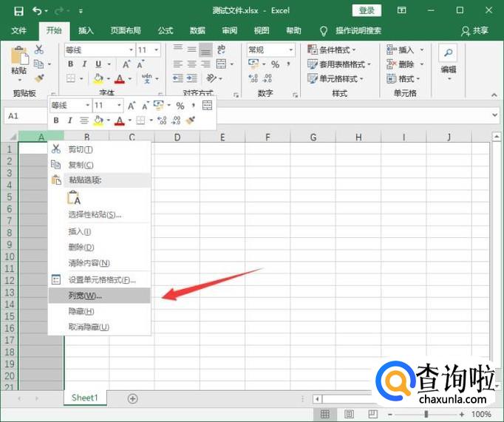Image resolution: width=504 pixels, height=422 pixels.
Task: Toggle Underline in the ribbon font group
Action: tap(98, 64)
